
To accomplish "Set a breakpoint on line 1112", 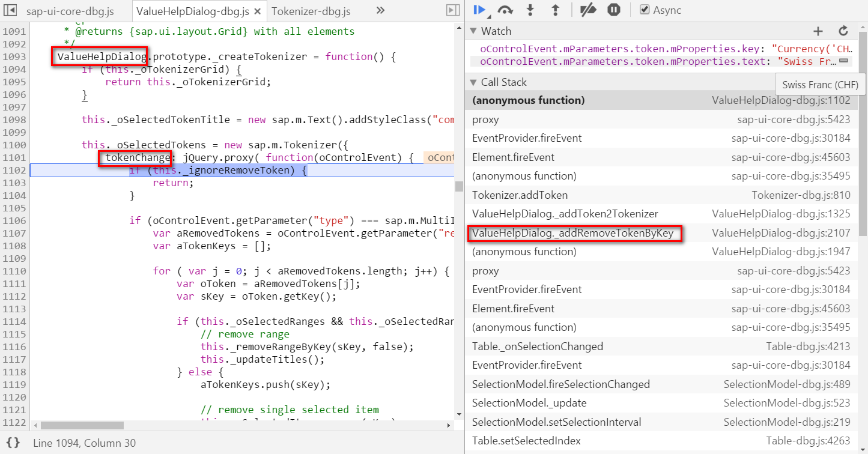I will (x=13, y=296).
